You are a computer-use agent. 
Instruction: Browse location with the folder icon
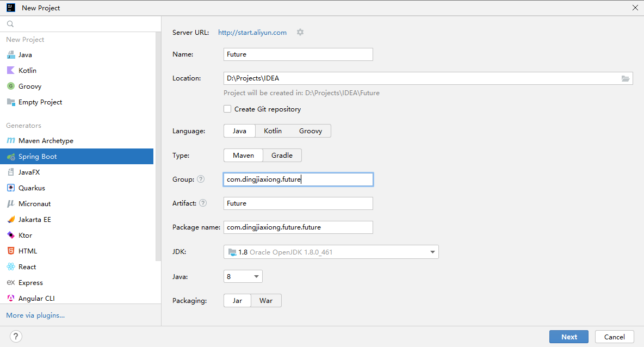pos(625,78)
